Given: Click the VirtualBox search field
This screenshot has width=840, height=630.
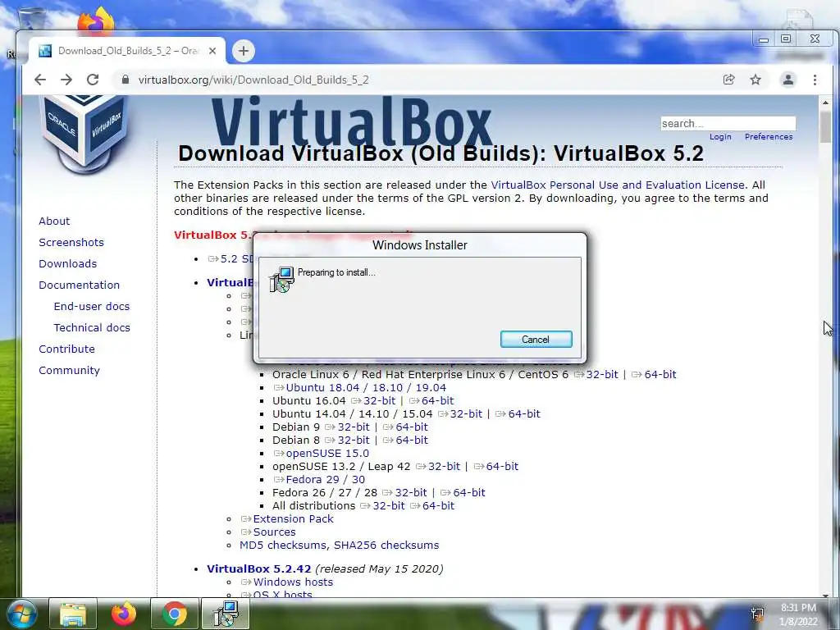Looking at the screenshot, I should 728,123.
